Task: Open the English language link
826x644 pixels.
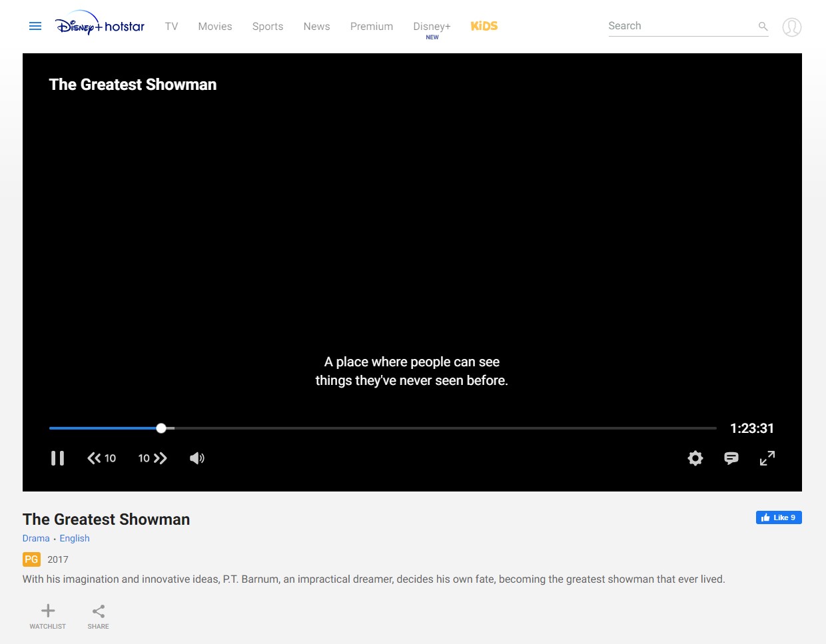Action: pos(75,538)
